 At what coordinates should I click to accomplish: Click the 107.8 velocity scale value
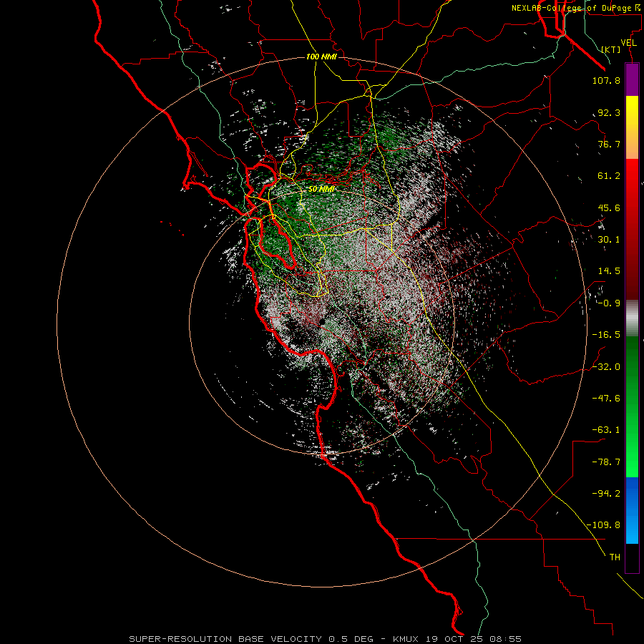click(606, 80)
